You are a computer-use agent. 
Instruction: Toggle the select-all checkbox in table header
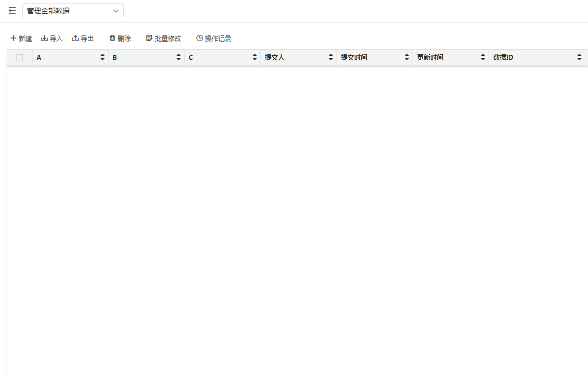(20, 58)
